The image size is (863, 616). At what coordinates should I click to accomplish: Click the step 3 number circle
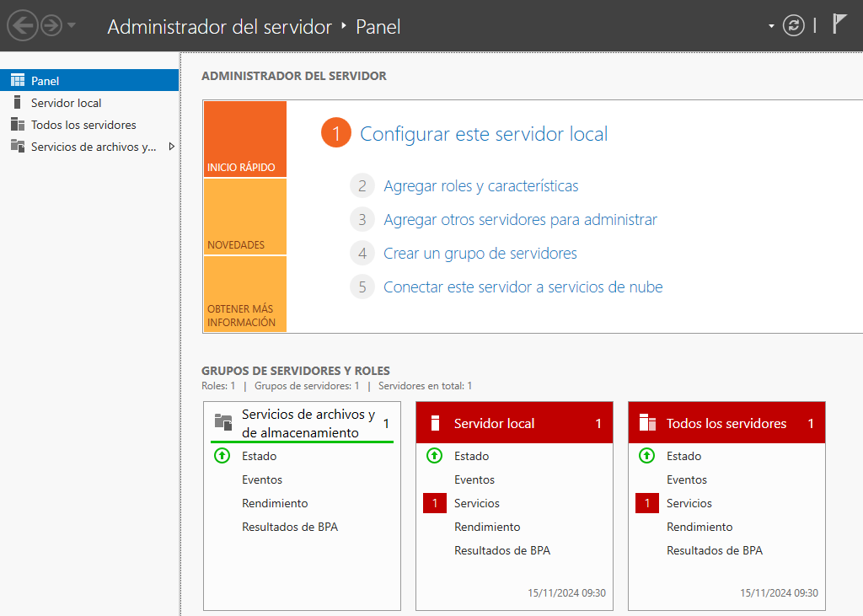[362, 220]
